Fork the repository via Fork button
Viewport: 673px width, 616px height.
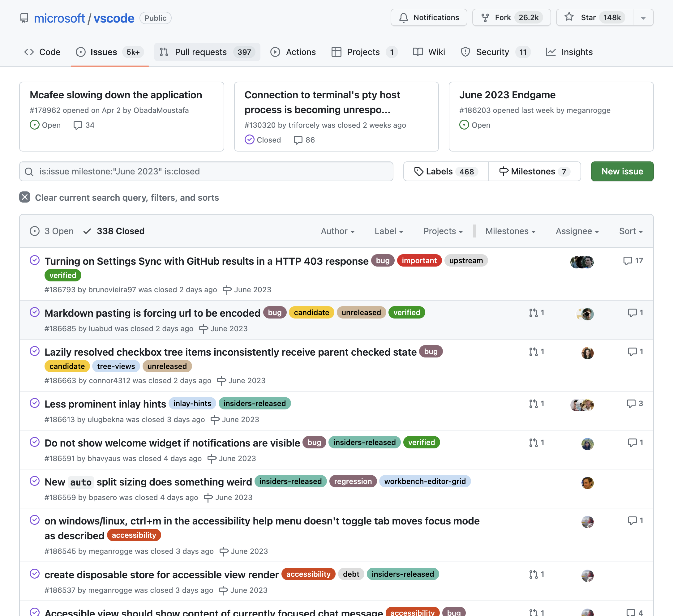point(512,17)
